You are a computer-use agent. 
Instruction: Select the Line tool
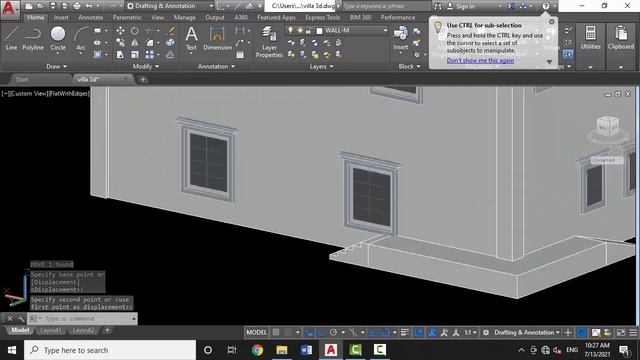click(11, 39)
